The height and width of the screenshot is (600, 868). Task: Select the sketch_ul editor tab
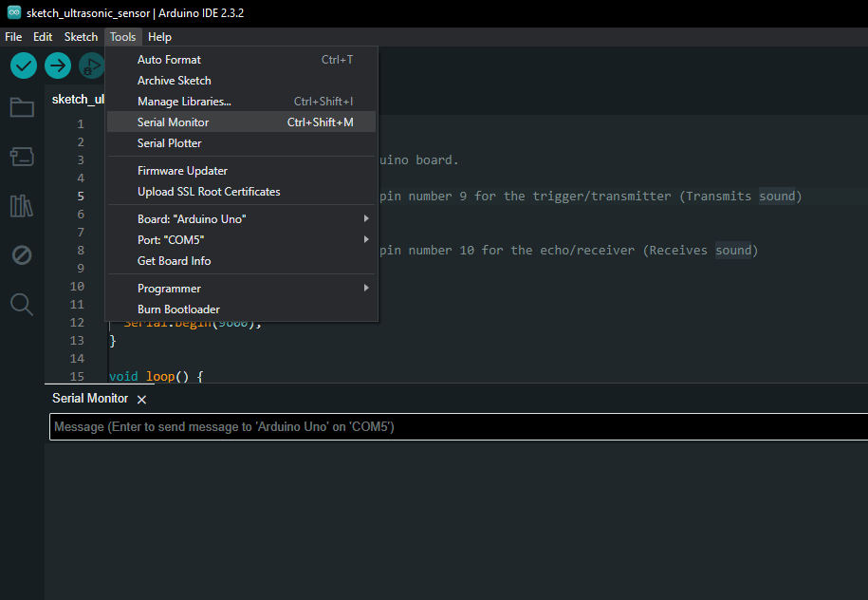(x=78, y=100)
